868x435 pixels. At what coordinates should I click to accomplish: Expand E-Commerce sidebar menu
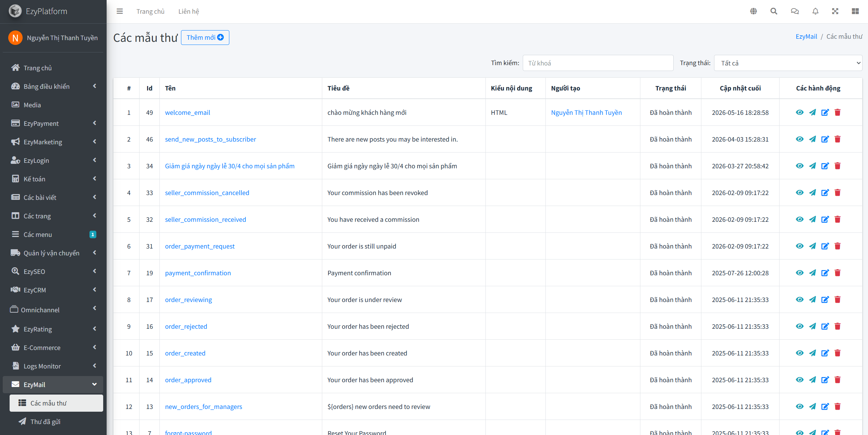(x=53, y=348)
